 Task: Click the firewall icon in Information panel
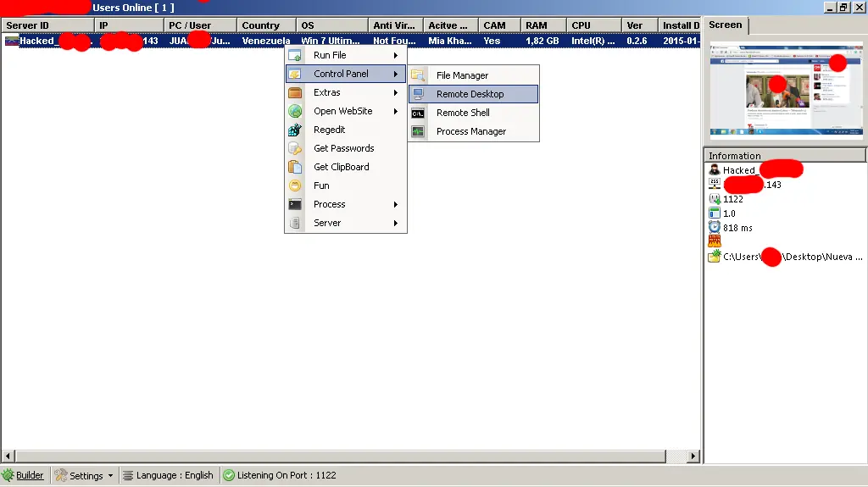[715, 241]
